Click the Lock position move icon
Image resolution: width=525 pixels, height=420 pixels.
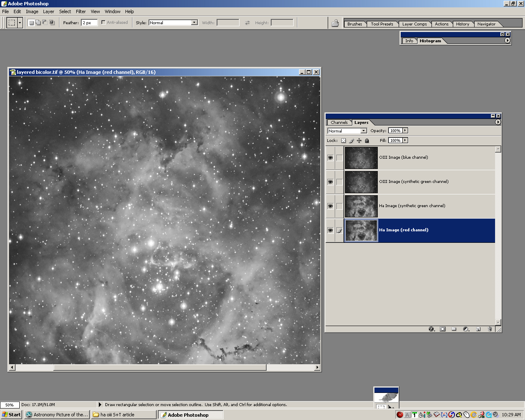(359, 141)
